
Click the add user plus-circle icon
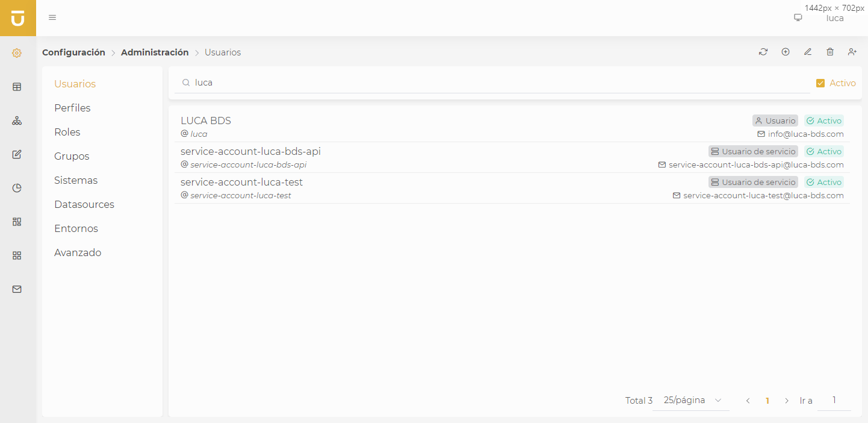pos(786,52)
